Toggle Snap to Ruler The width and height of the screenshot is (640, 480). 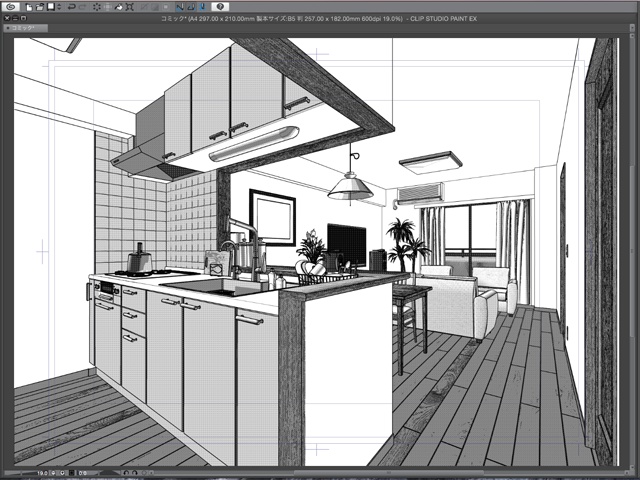[180, 7]
